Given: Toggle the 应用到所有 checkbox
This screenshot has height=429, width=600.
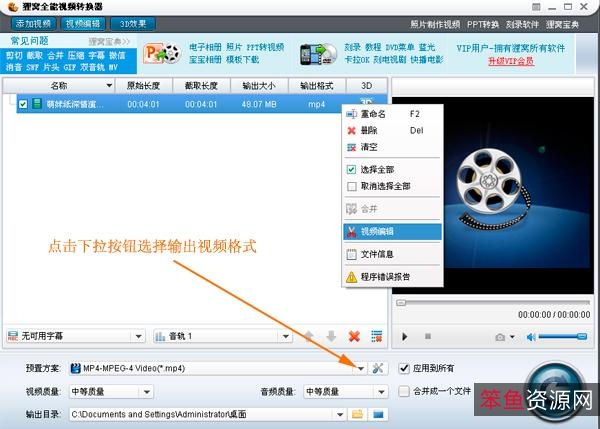Looking at the screenshot, I should point(404,369).
